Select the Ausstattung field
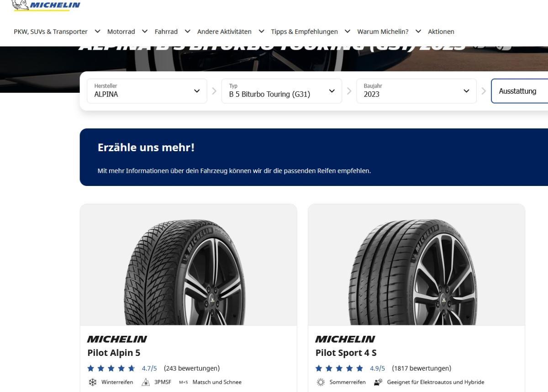Viewport: 548px width, 392px height. (x=519, y=91)
